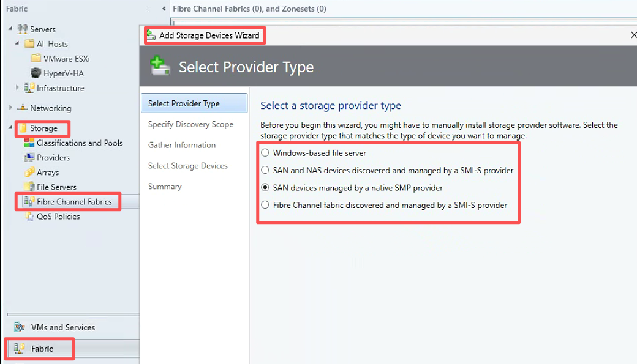Click the Classifications and Pools icon
637x364 pixels.
pos(29,143)
